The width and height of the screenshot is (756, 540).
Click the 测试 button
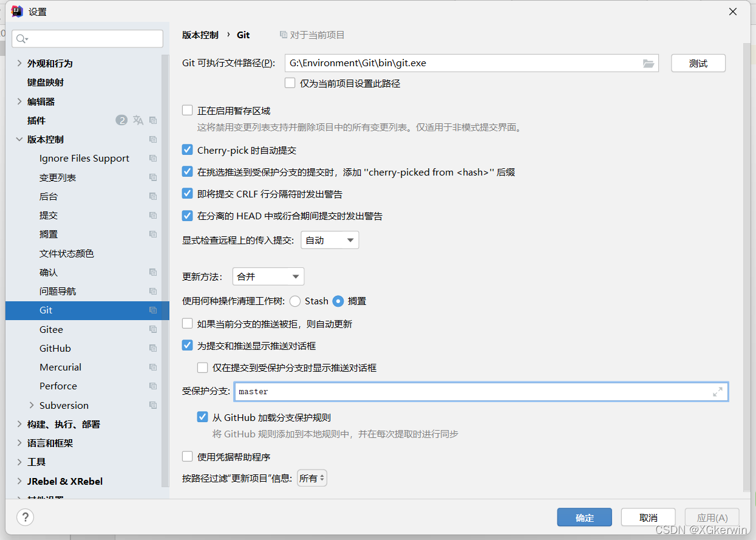[x=698, y=63]
